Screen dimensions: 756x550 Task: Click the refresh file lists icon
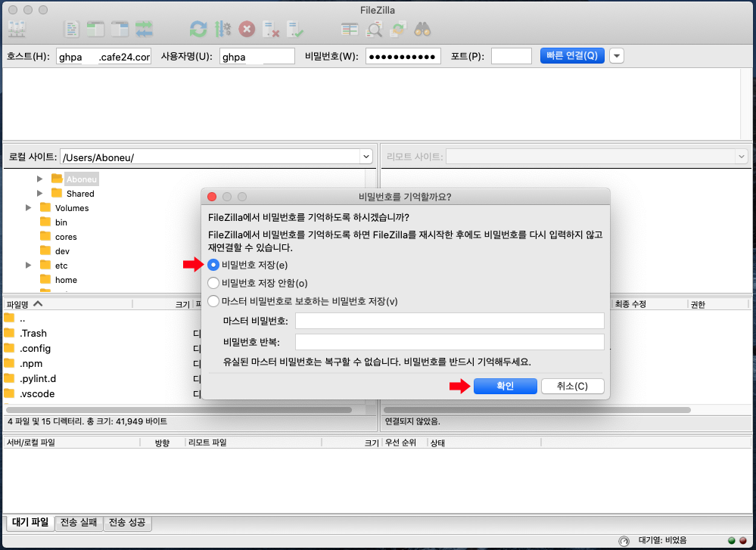[198, 30]
